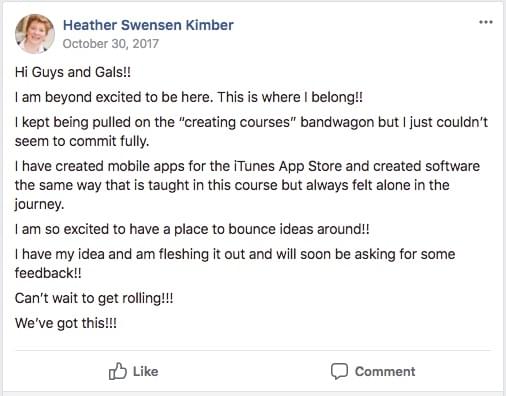
Task: Open the October 30, 2017 timestamp link
Action: click(x=111, y=44)
